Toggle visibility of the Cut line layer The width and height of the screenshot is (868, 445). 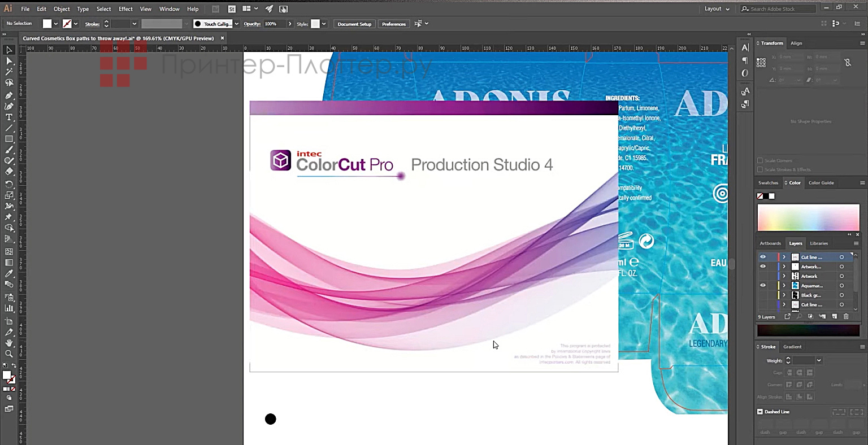pyautogui.click(x=763, y=257)
